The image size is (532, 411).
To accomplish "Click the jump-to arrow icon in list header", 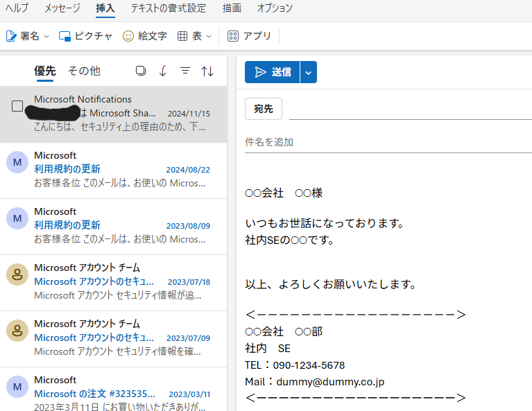I will click(x=163, y=71).
